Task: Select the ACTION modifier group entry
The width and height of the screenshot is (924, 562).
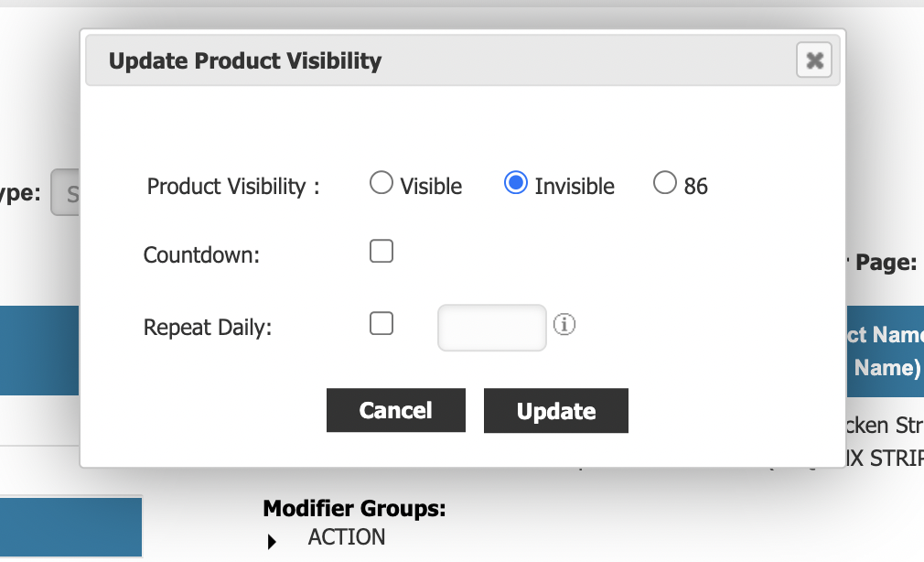Action: [x=347, y=537]
